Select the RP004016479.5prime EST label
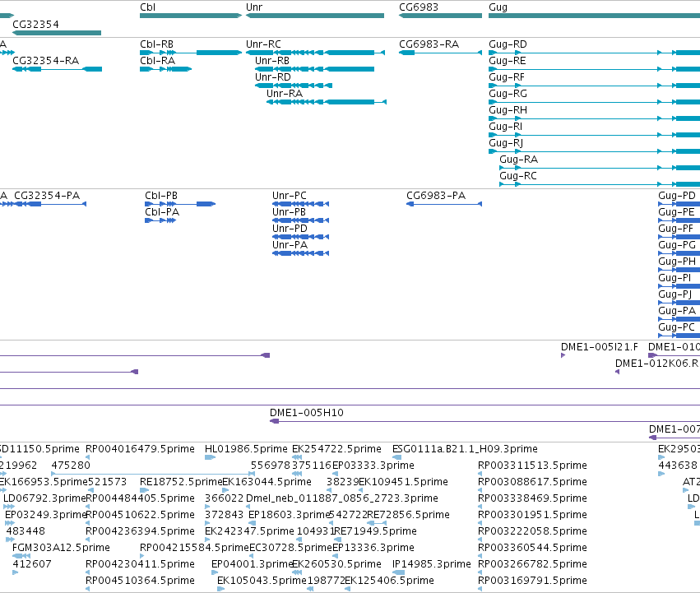The height and width of the screenshot is (593, 700). [140, 449]
